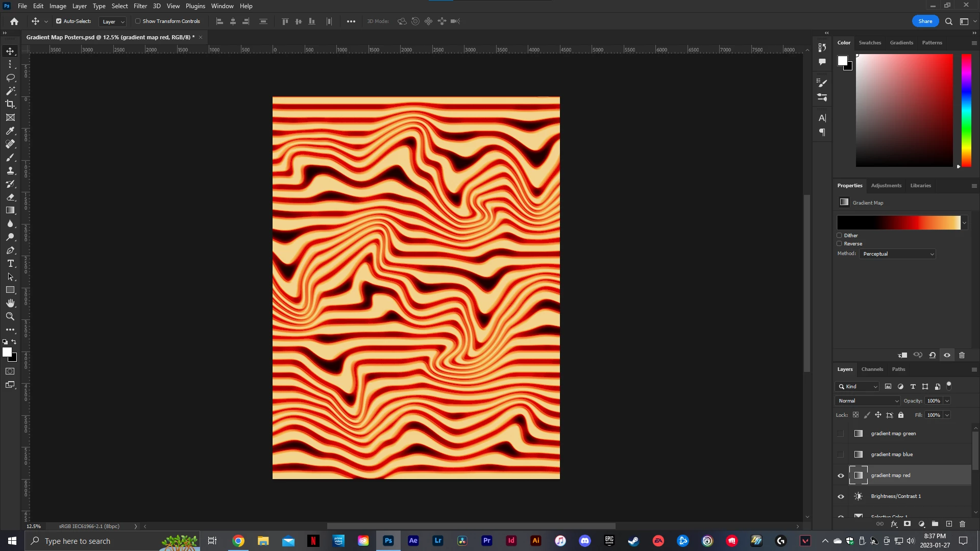Click delete layer trash icon

tap(962, 524)
